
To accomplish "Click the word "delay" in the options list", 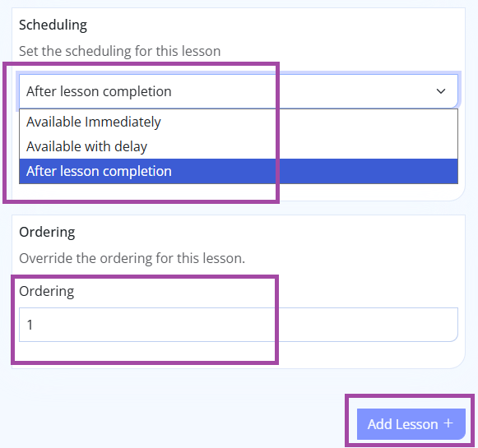I will coord(131,146).
